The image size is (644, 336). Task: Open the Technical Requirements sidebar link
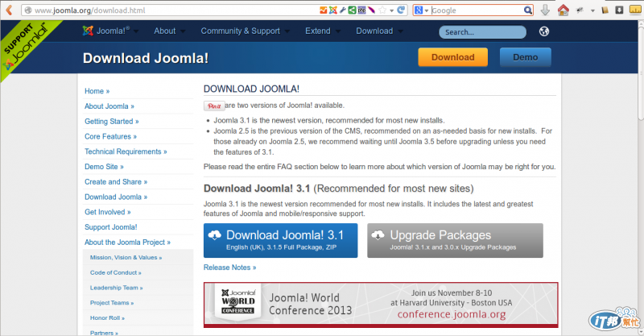click(126, 151)
